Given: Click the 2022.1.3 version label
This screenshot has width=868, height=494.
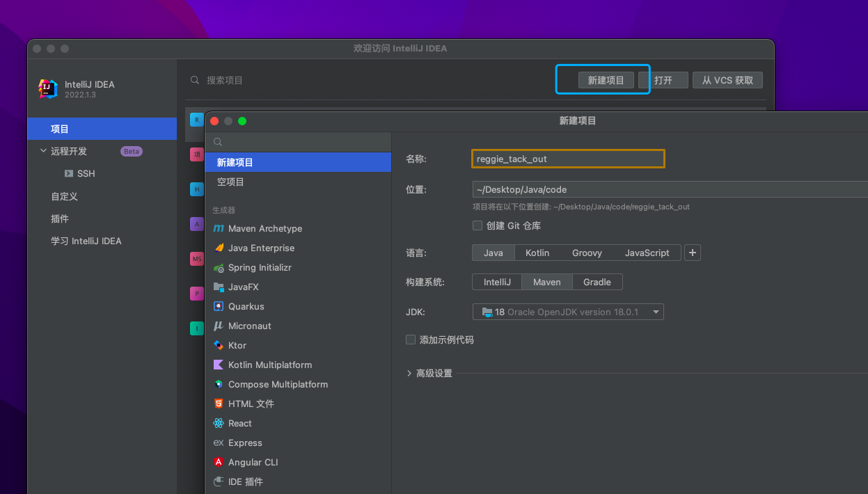Looking at the screenshot, I should (x=80, y=95).
